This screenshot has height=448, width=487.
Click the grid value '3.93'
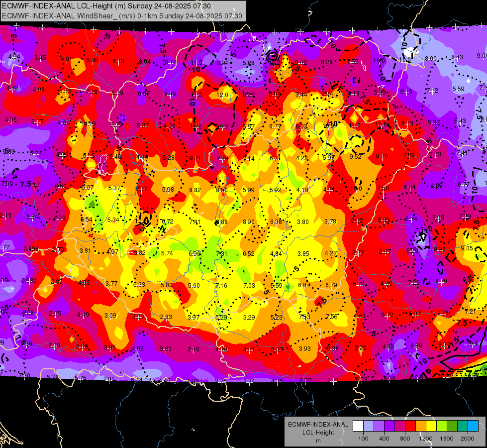304,349
